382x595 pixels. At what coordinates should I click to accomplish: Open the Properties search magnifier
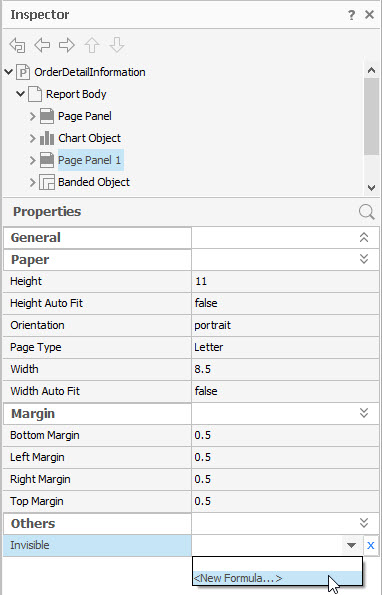click(x=366, y=212)
